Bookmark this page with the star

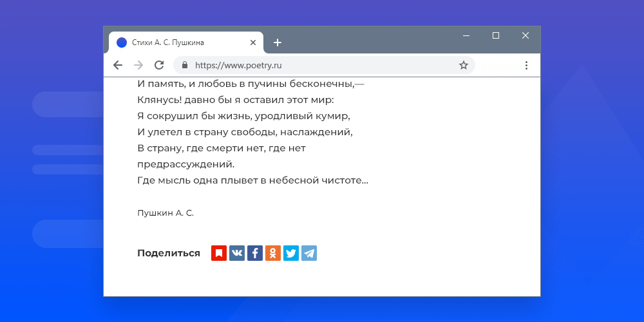click(464, 65)
